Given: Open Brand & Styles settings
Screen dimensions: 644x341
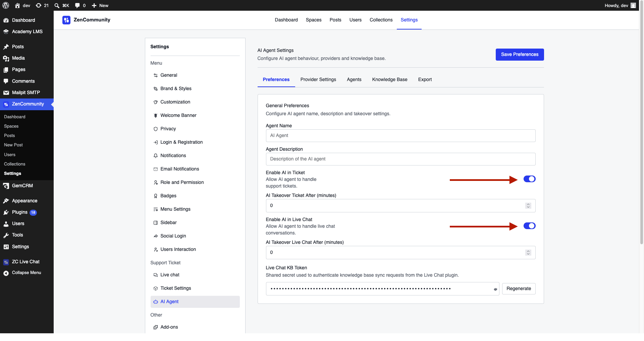Looking at the screenshot, I should (x=195, y=89).
